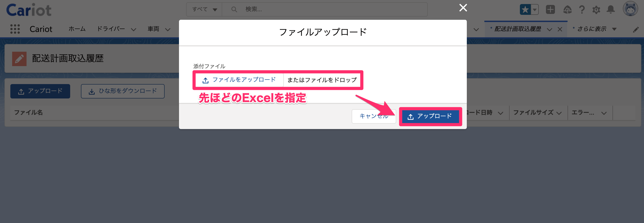Open the ファイルサイズ column menu chevron
644x223 pixels.
559,113
